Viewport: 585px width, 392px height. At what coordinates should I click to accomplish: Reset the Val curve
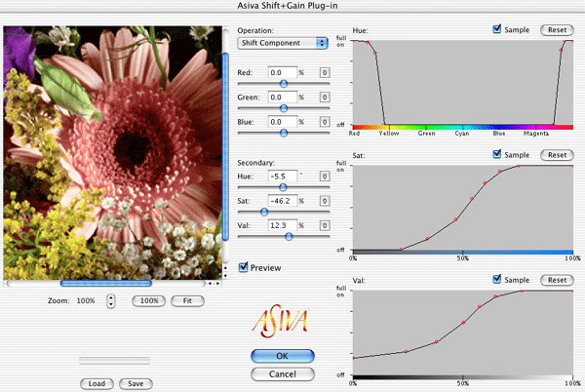(x=556, y=280)
